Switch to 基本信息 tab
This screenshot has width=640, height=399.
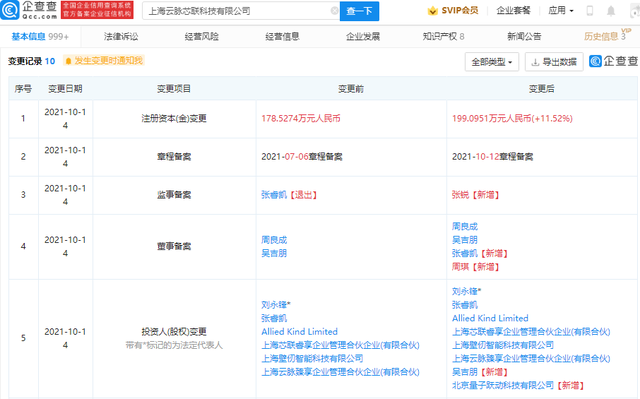coord(40,37)
